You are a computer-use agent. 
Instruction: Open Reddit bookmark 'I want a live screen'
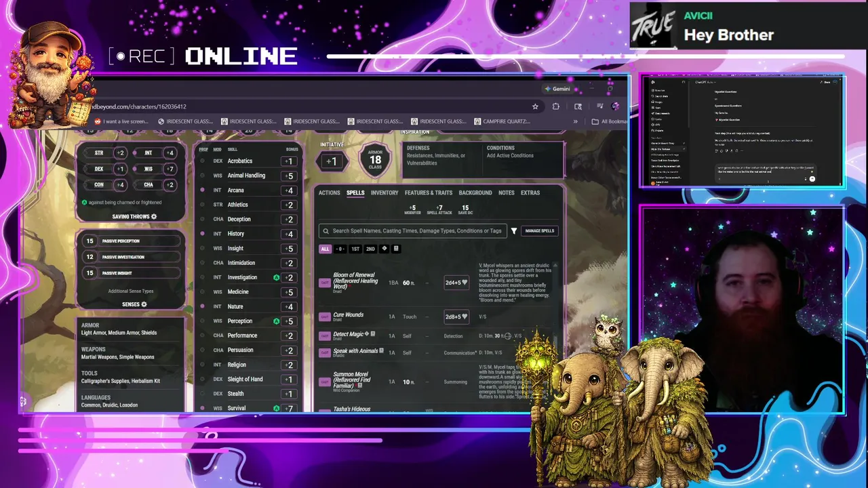coord(121,122)
